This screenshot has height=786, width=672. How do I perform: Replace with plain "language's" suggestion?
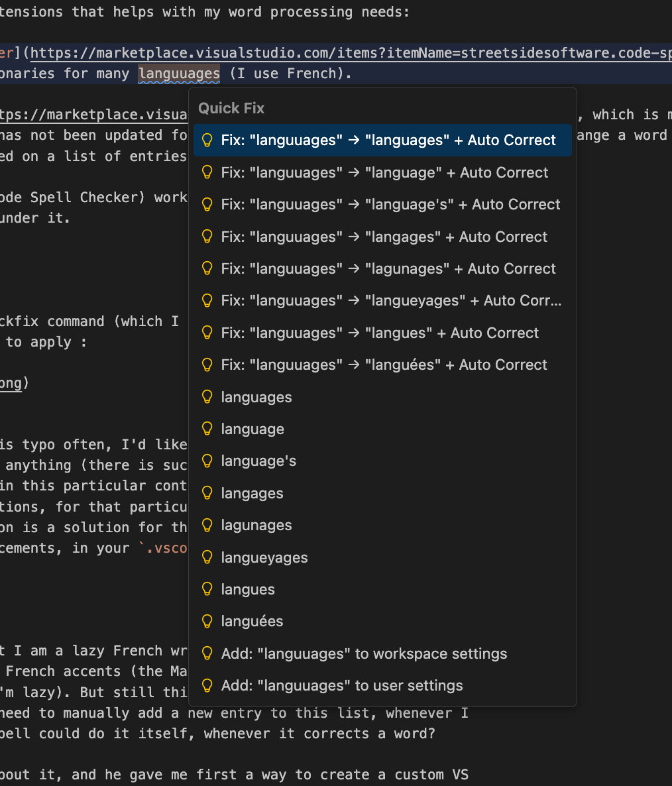click(x=258, y=461)
